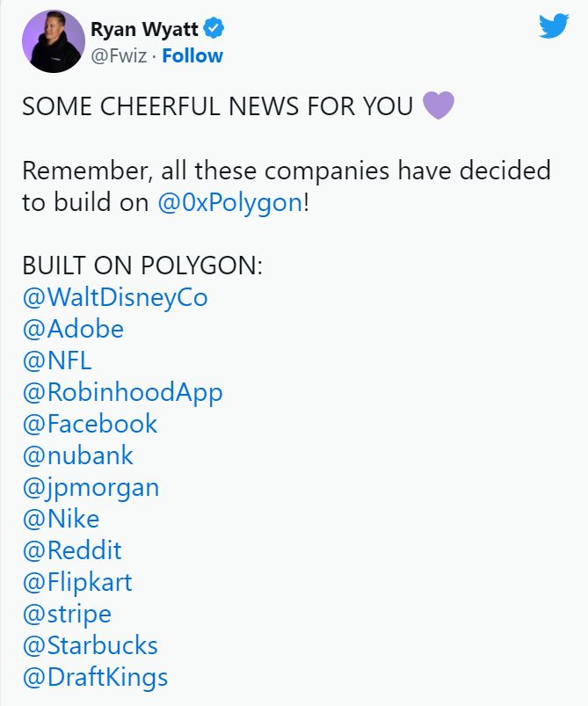588x706 pixels.
Task: Open the @Starbucks mention
Action: [x=90, y=645]
